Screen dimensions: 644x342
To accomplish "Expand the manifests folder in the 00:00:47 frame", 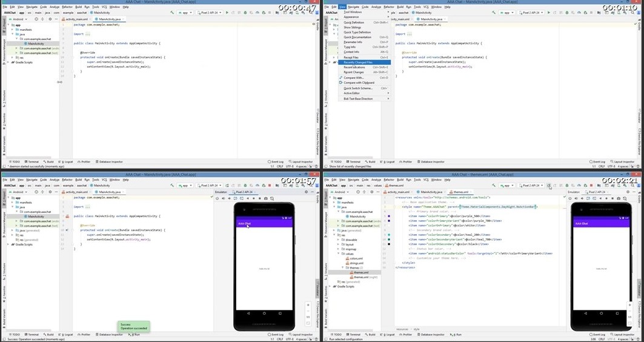I will click(x=13, y=30).
